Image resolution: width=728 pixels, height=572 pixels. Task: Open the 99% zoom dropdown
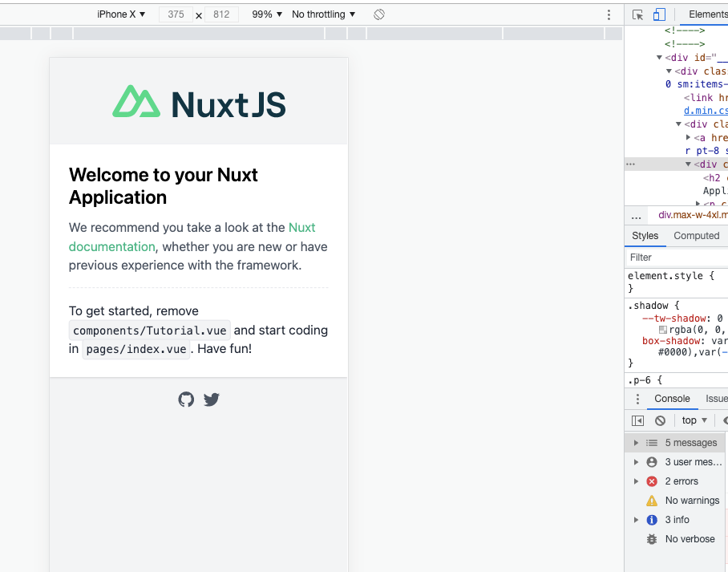[267, 14]
